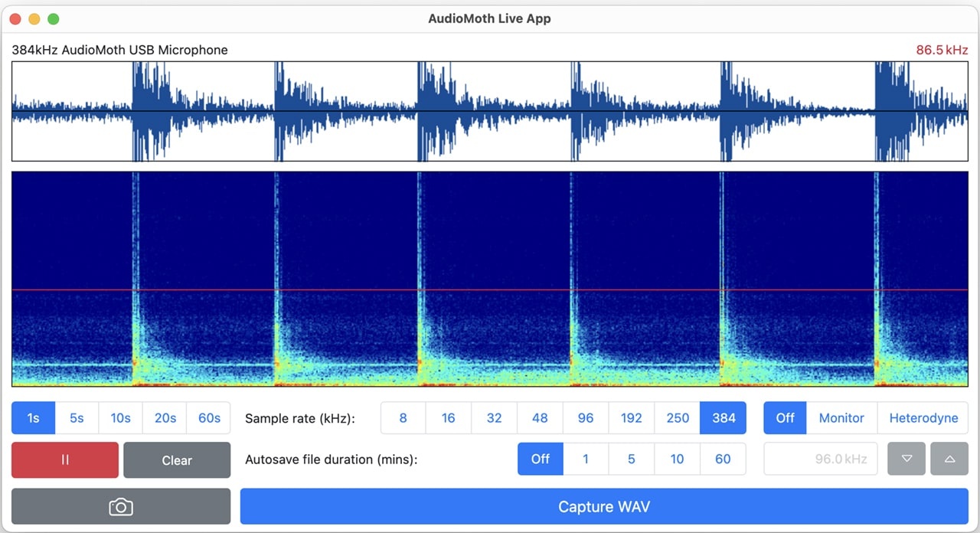Turn autosave file duration Off
Viewport: 980px width, 533px height.
tap(541, 459)
